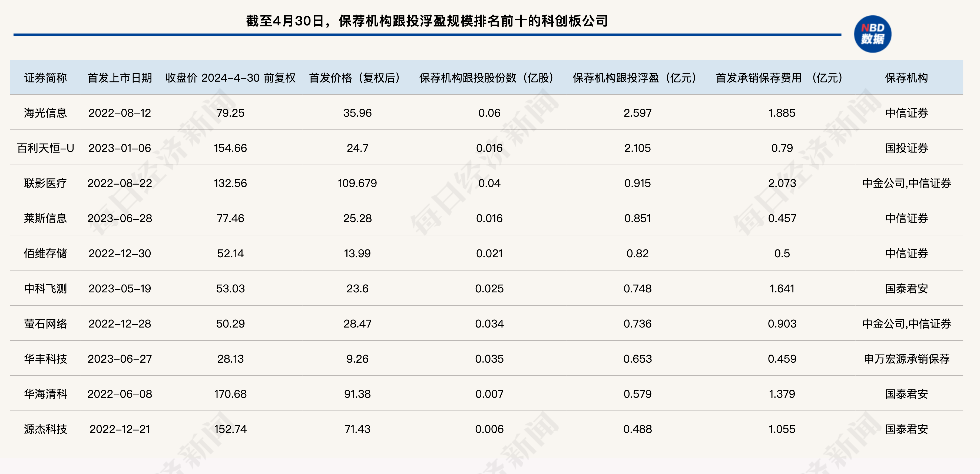This screenshot has height=474, width=980.
Task: Select the 首发上市日期 column header
Action: [x=120, y=78]
